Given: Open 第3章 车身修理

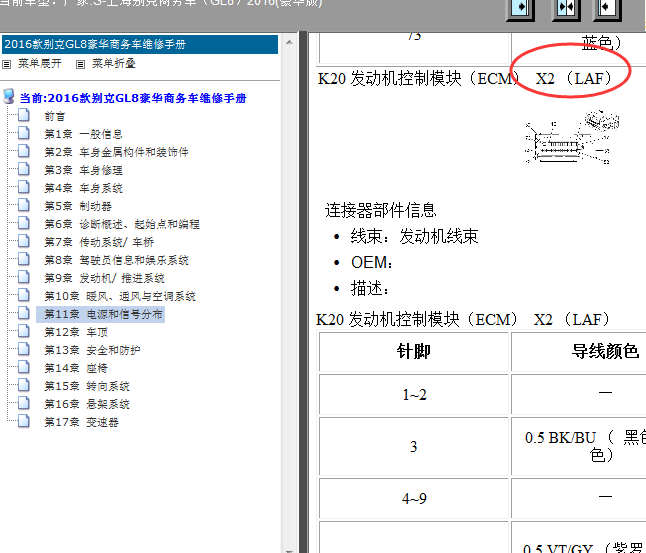Looking at the screenshot, I should pos(84,170).
